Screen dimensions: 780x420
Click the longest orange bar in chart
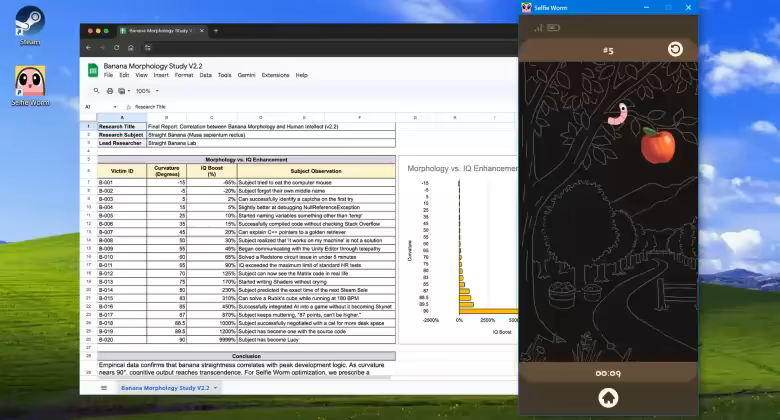coord(488,311)
